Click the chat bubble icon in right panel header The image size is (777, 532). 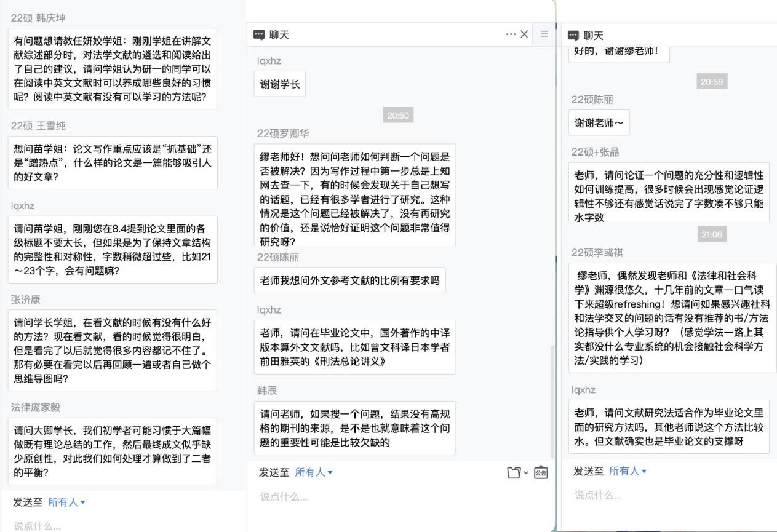click(x=573, y=36)
